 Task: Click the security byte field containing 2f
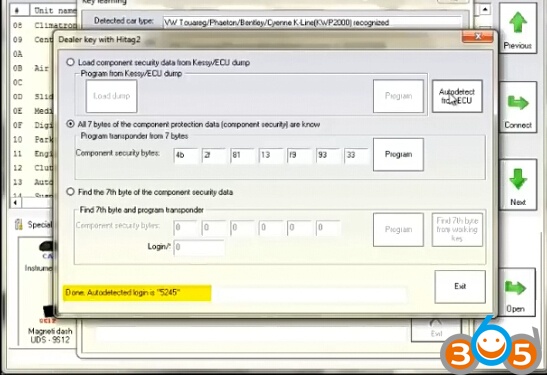pos(214,155)
